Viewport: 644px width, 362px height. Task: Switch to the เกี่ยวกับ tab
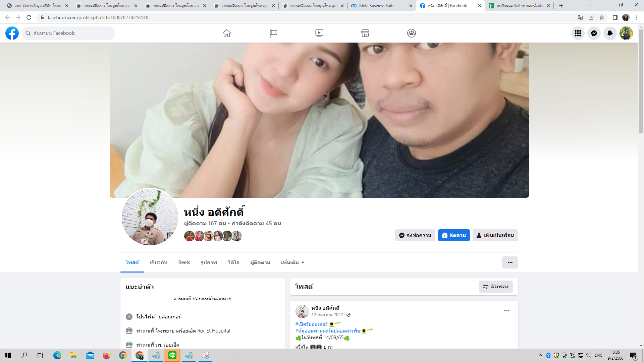pos(158,262)
